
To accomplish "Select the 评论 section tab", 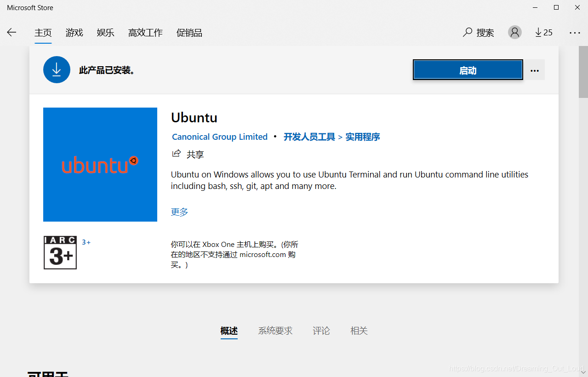I will tap(321, 331).
